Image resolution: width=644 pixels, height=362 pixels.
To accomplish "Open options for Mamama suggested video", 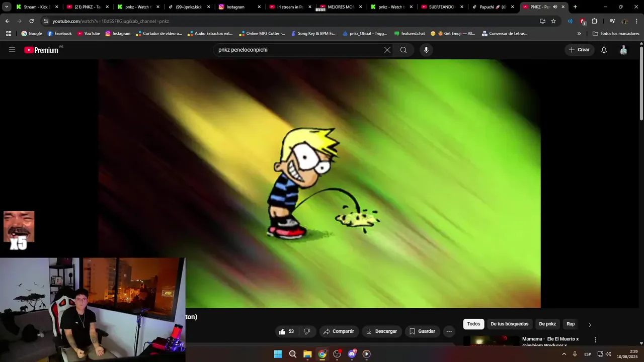I will [x=595, y=340].
